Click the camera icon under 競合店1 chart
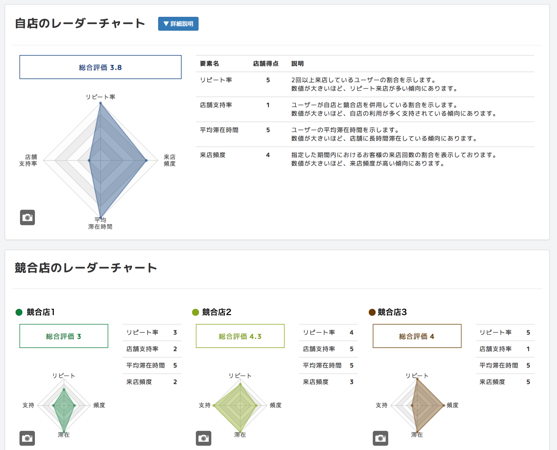557x450 pixels. 27,438
